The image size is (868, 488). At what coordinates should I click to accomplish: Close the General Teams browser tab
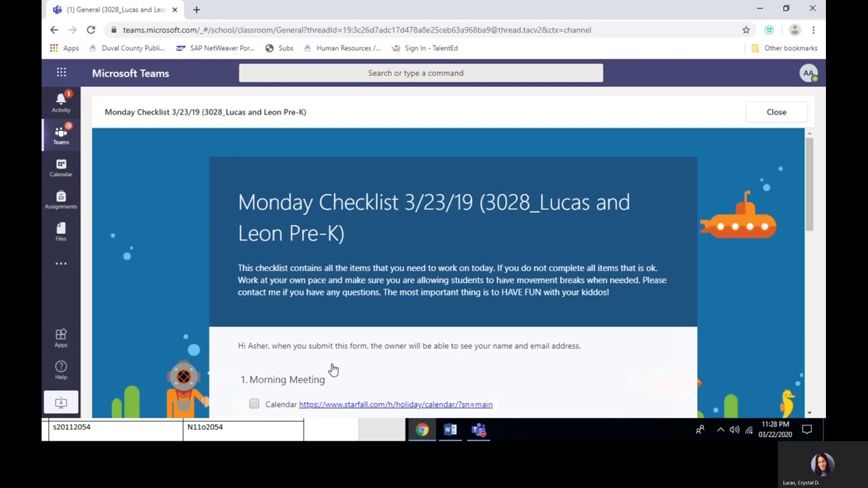[174, 9]
